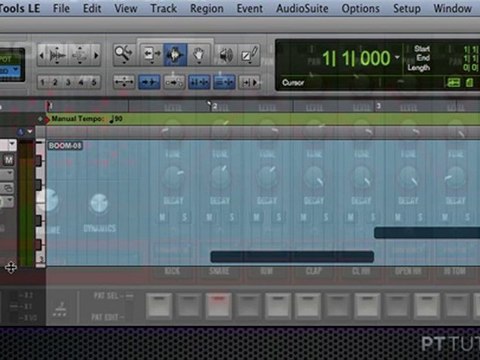The height and width of the screenshot is (360, 480).
Task: Select the long lower MIDI note
Action: pos(292,257)
